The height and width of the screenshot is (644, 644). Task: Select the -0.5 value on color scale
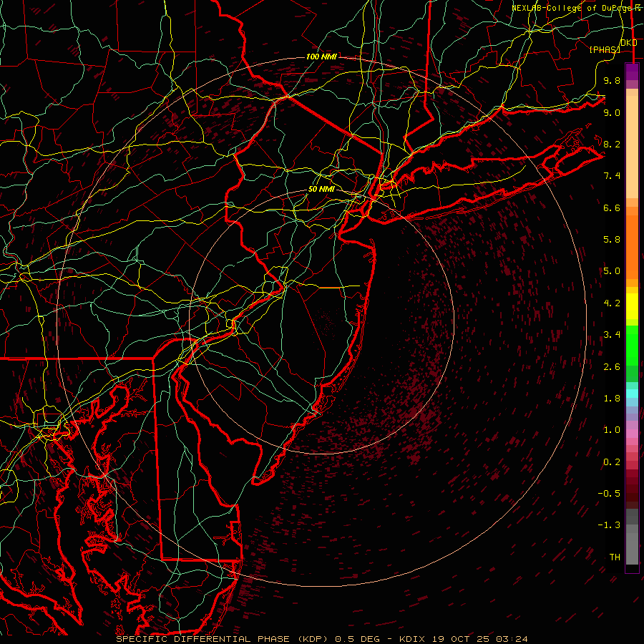(609, 494)
